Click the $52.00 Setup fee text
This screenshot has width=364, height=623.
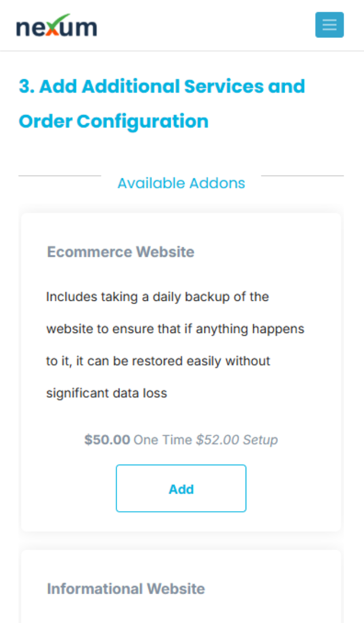[237, 440]
